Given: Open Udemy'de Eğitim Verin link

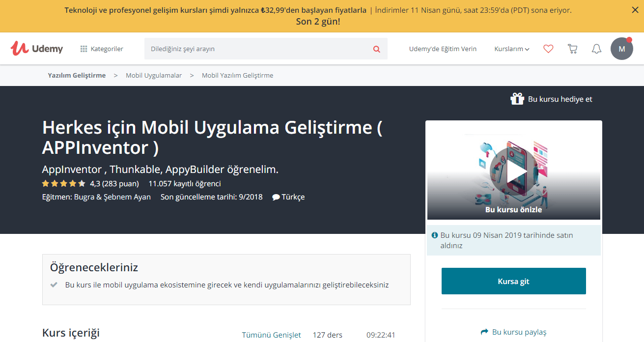Looking at the screenshot, I should pyautogui.click(x=443, y=49).
